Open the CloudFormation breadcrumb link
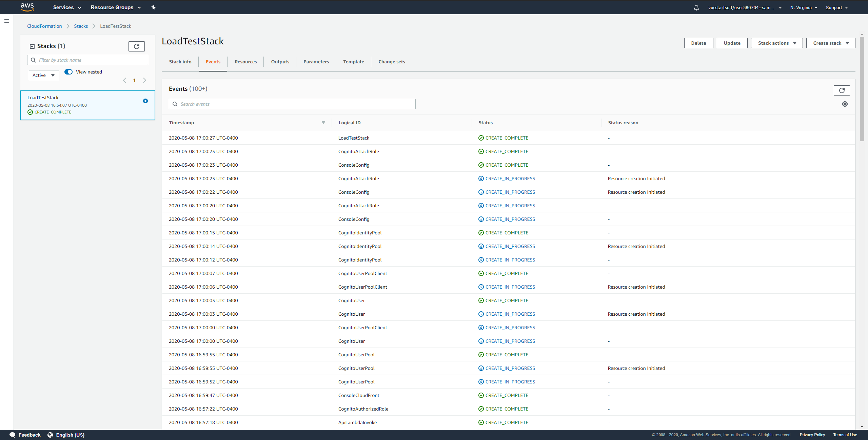Screen dimensions: 868x440 [44, 26]
